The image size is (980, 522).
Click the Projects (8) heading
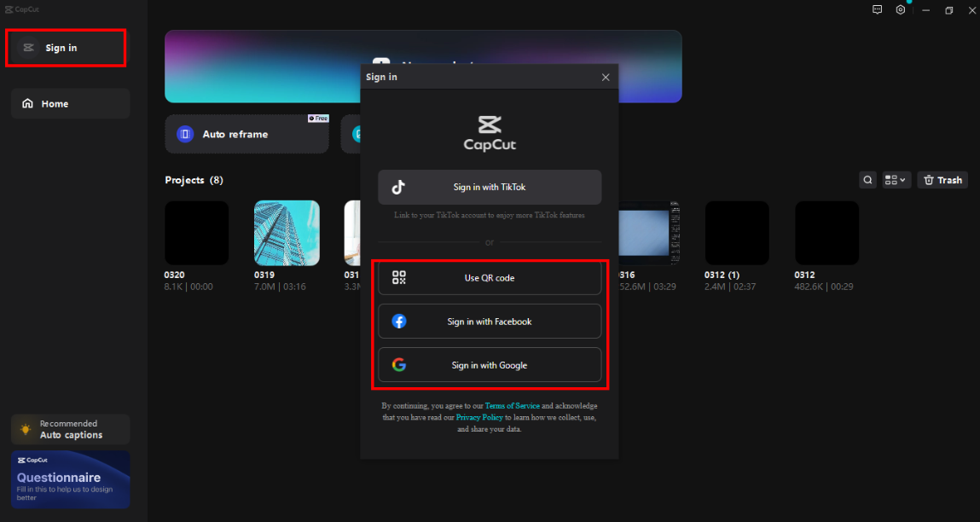point(194,180)
